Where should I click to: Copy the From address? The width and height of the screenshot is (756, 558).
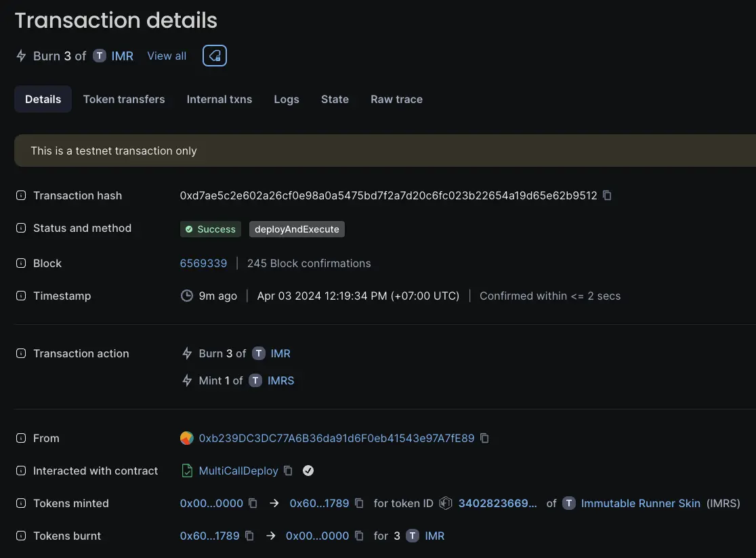click(484, 438)
